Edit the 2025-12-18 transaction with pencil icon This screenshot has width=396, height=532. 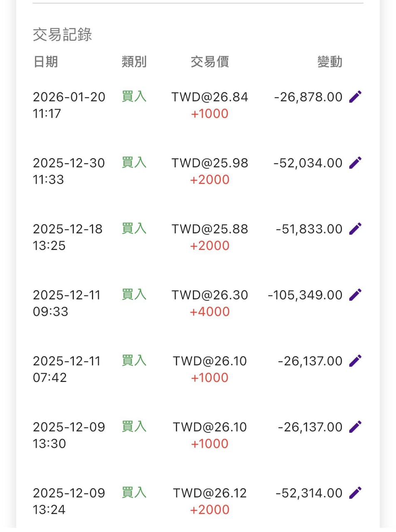pyautogui.click(x=355, y=229)
